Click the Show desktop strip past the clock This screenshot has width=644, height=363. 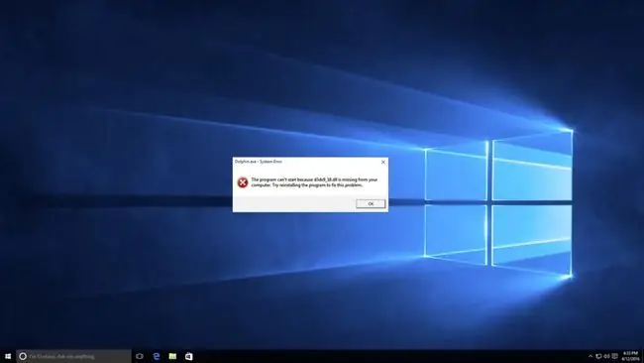coord(642,356)
